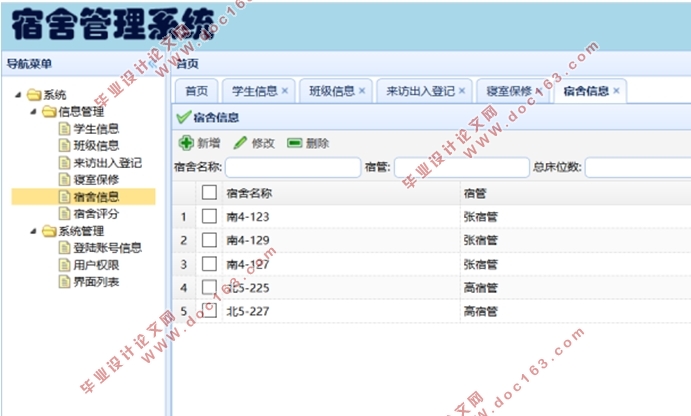Click the 导航菜单 panel header
This screenshot has width=691, height=416.
click(84, 64)
